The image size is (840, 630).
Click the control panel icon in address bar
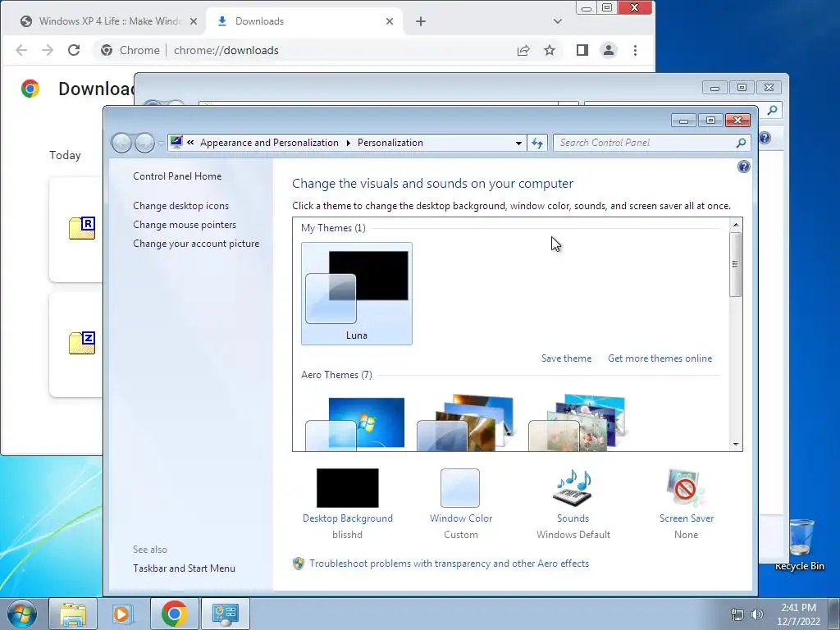176,142
